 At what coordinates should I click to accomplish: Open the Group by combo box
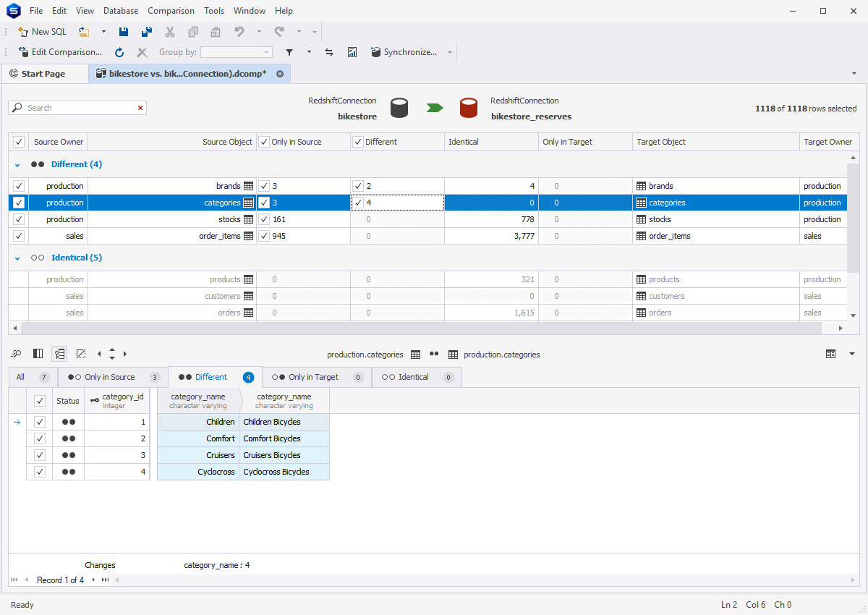coord(237,52)
